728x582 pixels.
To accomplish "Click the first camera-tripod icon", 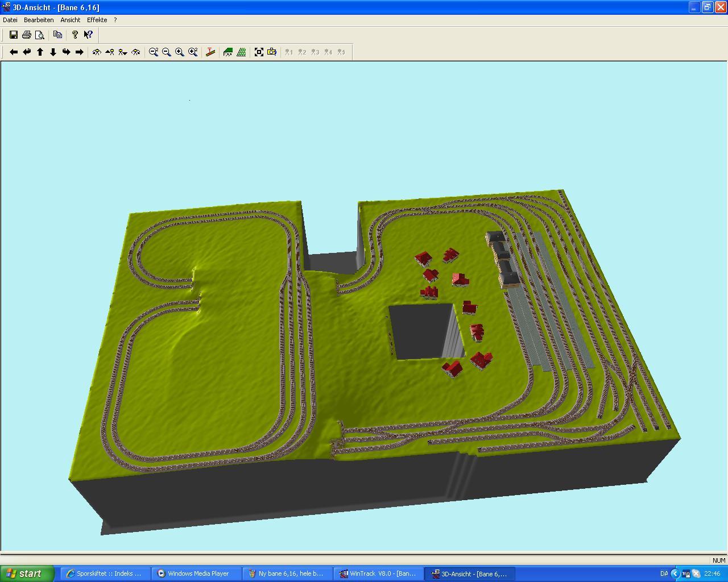I will coord(97,52).
